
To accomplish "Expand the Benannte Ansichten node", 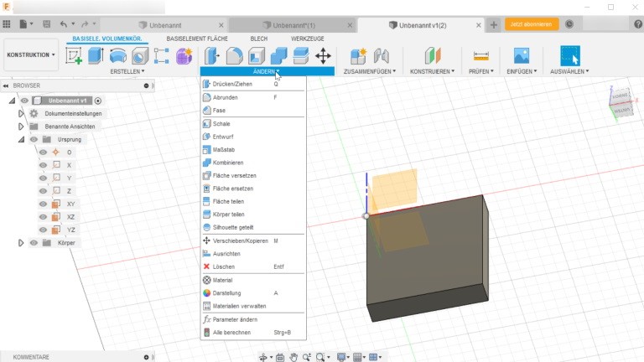I will [22, 127].
